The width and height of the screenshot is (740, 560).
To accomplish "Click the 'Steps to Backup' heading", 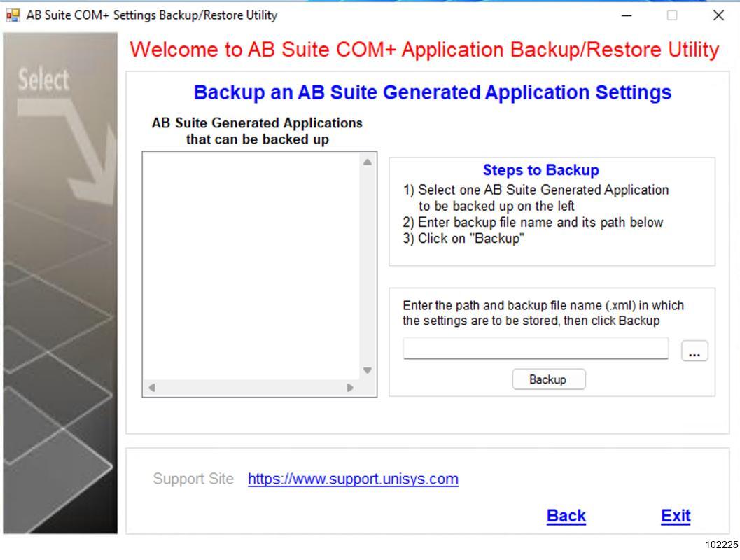I will (x=541, y=170).
